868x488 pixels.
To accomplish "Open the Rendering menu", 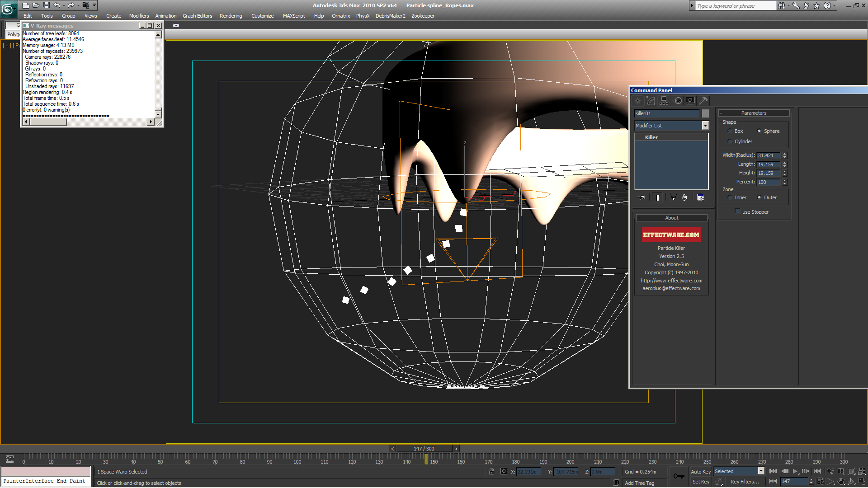I will coord(231,16).
